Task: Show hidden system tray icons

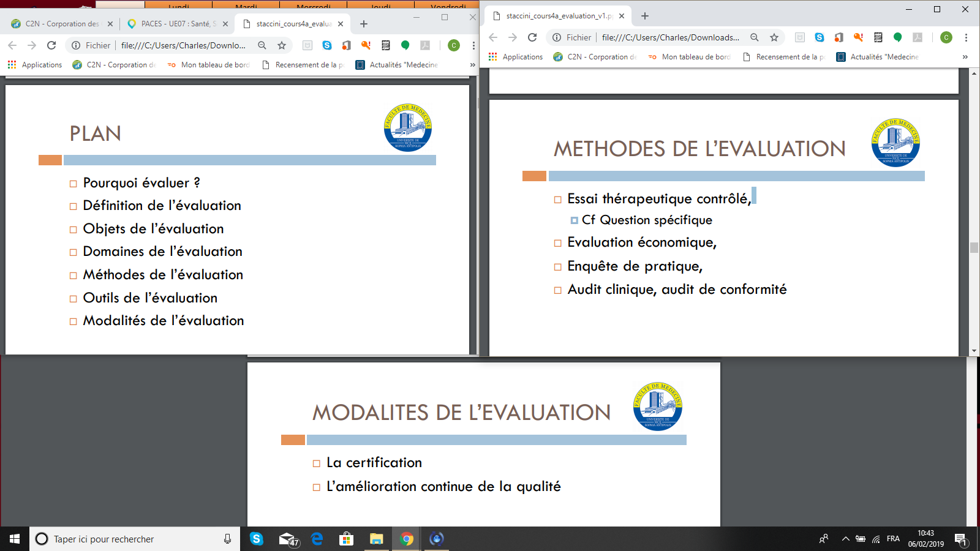Action: point(845,539)
